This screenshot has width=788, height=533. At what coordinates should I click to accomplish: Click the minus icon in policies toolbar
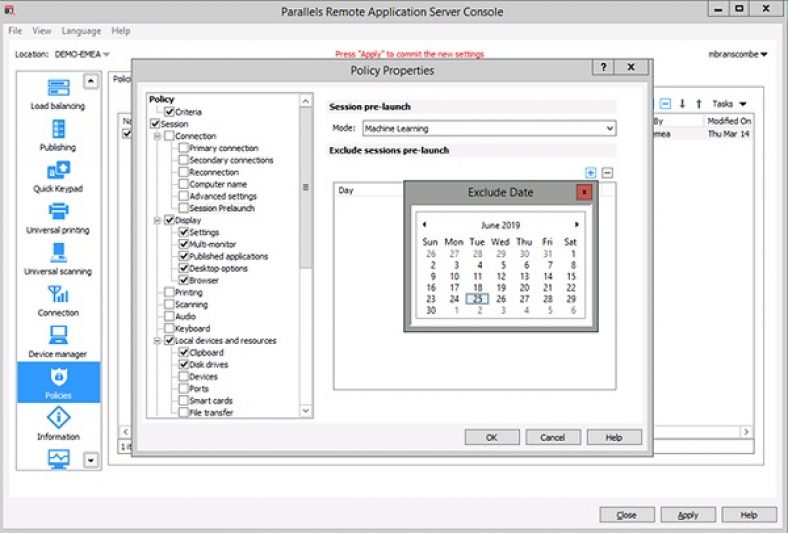[665, 104]
